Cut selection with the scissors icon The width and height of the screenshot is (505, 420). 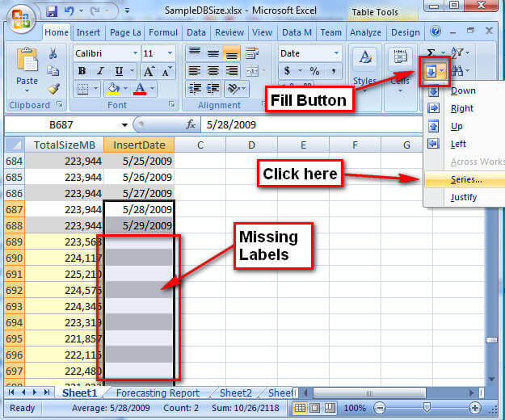[x=53, y=53]
